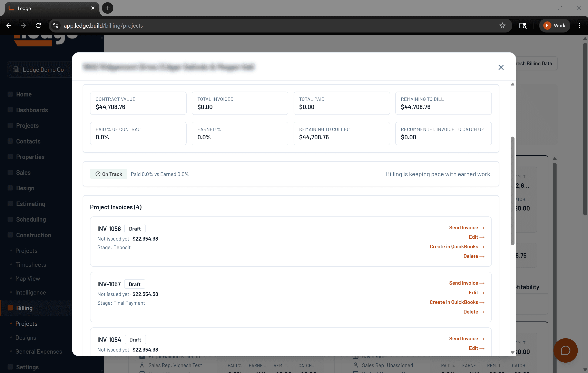Click the modal scrollbar thumb
Viewport: 588px width, 373px height.
512,191
